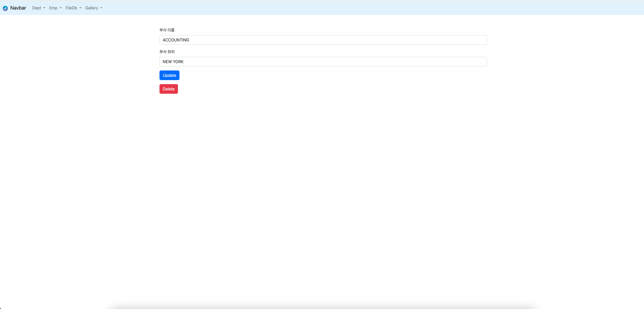Click the Gallery caret arrow
The image size is (644, 309).
(x=101, y=8)
